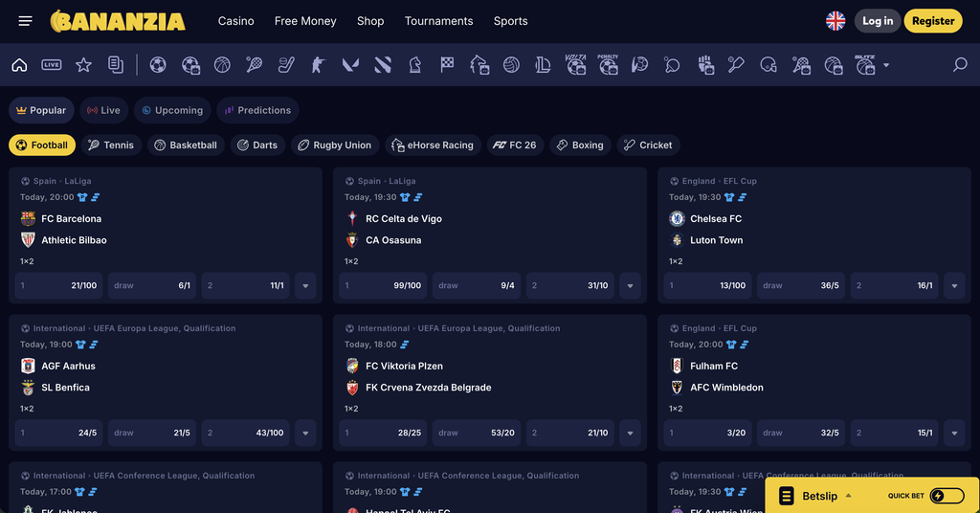Filter by Tennis chip
The height and width of the screenshot is (513, 980).
point(111,145)
